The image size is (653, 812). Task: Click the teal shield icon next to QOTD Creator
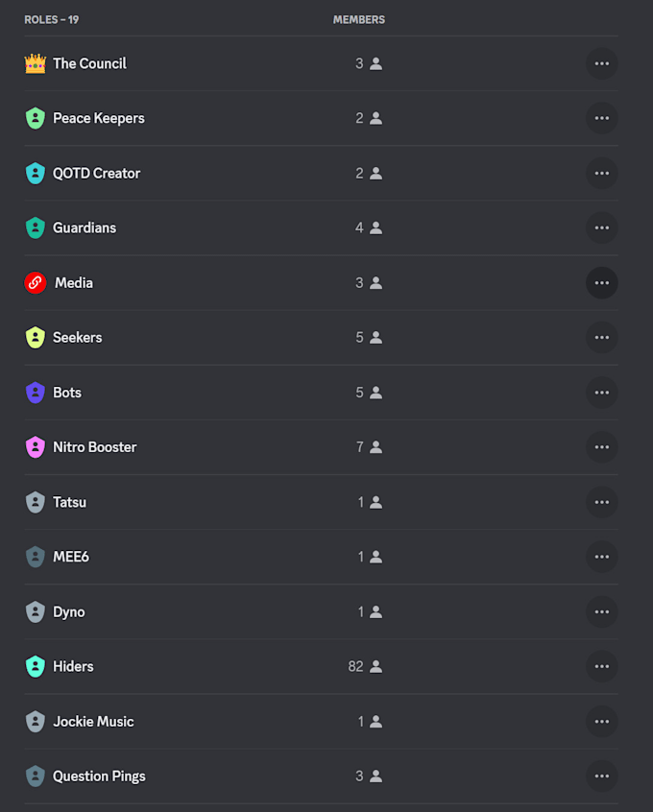35,173
